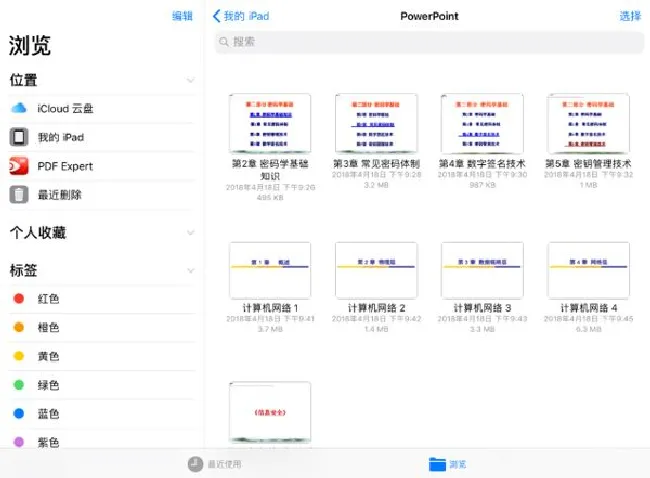Tap the folder icon for 浏览
The image size is (650, 478).
click(x=437, y=464)
